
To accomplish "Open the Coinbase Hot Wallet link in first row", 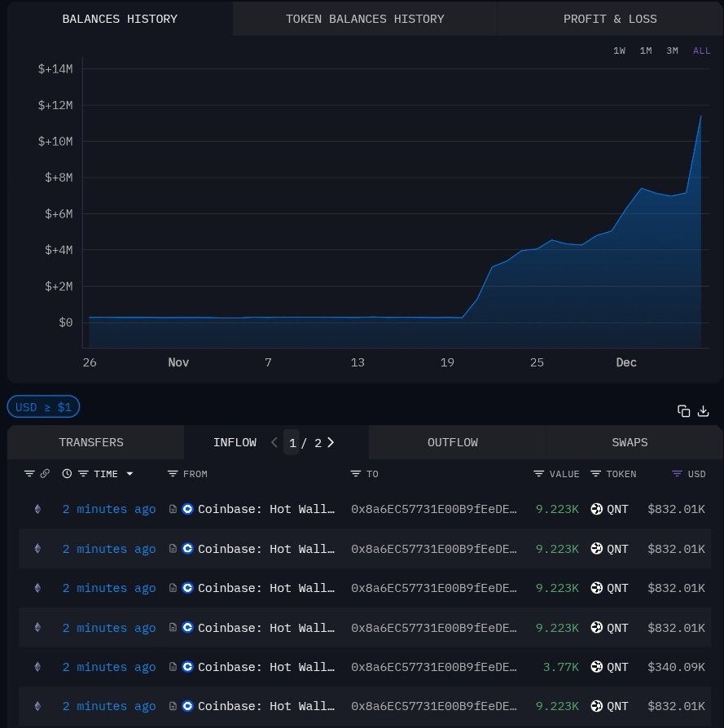I will 266,509.
